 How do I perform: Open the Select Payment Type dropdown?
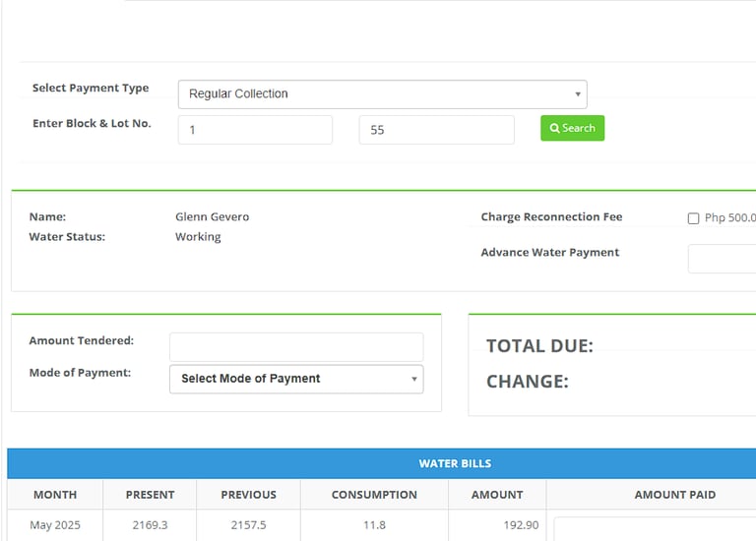click(382, 94)
